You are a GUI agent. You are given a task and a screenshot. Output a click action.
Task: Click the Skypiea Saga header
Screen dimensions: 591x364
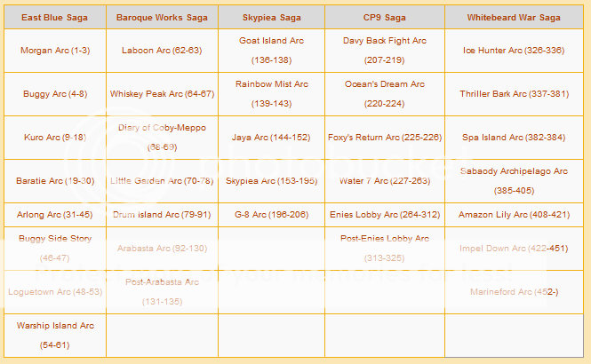[271, 18]
